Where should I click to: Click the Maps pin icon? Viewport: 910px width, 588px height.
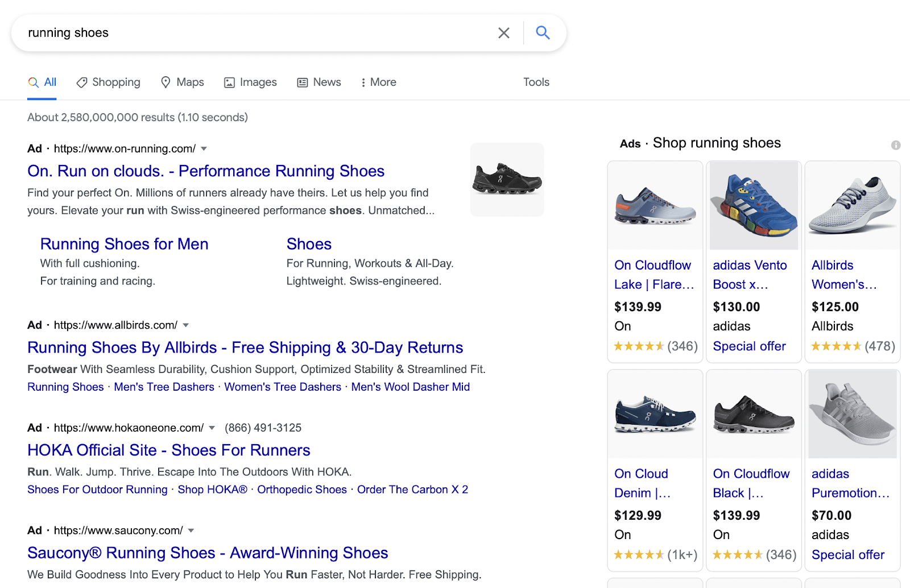point(166,82)
